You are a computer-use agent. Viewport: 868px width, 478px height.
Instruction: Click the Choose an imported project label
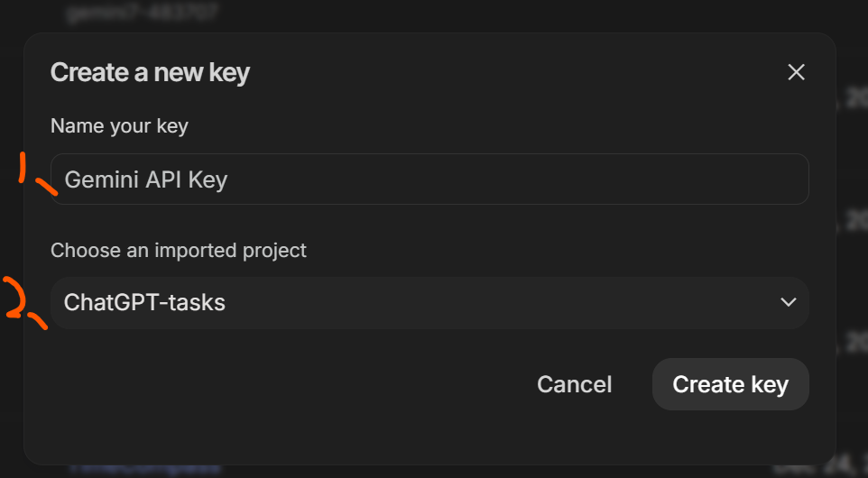179,250
